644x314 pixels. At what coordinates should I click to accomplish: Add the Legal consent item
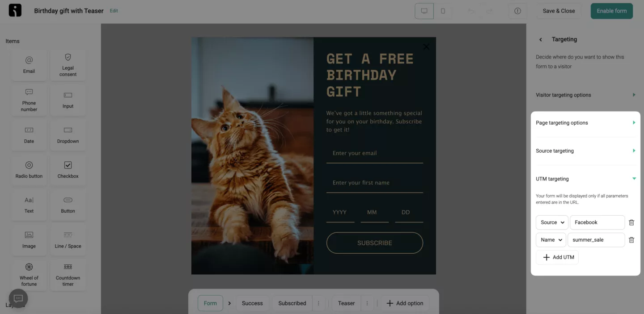pyautogui.click(x=68, y=65)
